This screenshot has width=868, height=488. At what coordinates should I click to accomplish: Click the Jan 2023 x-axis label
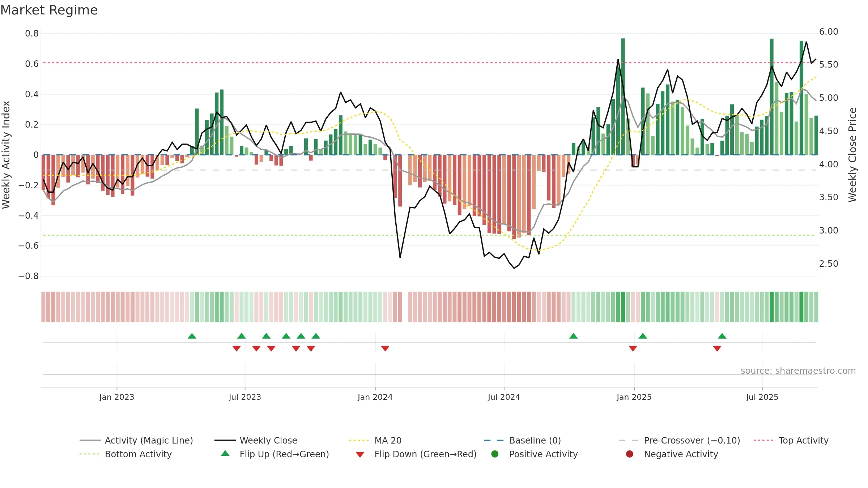coord(117,397)
